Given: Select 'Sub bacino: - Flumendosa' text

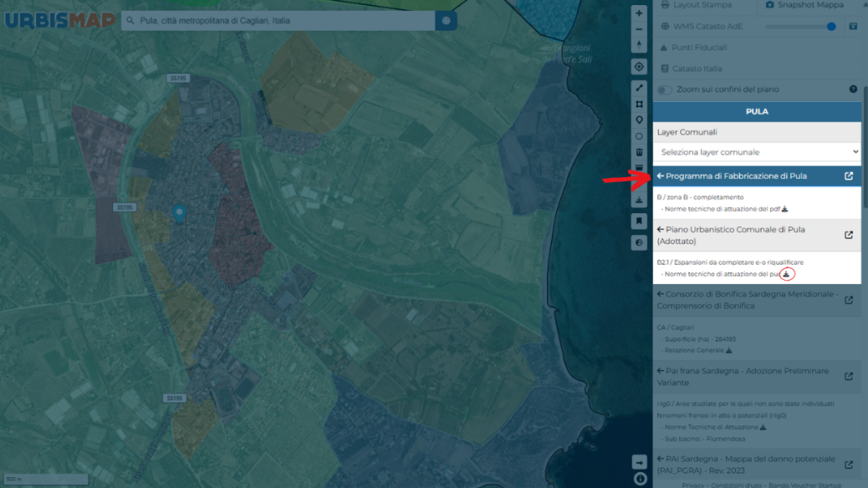Looking at the screenshot, I should pos(705,439).
